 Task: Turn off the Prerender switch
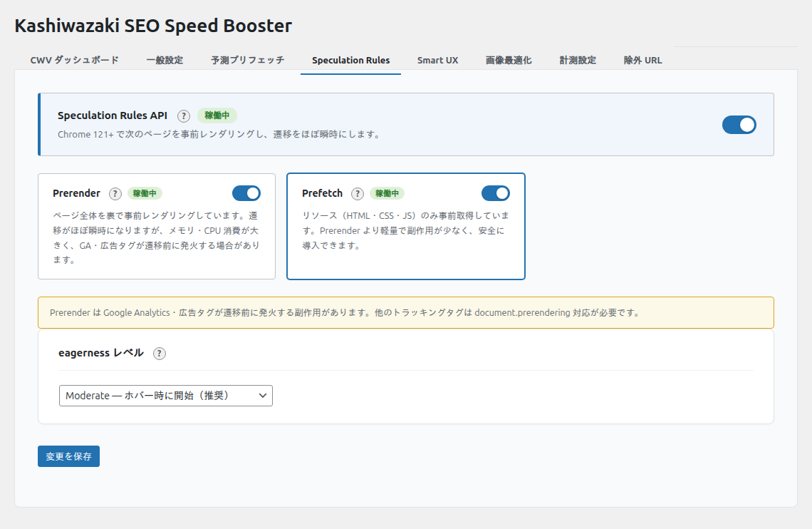(x=246, y=193)
